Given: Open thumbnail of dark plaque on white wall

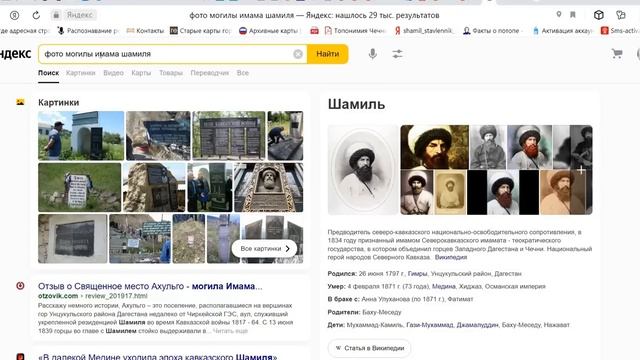Looking at the screenshot, I should click(73, 239).
